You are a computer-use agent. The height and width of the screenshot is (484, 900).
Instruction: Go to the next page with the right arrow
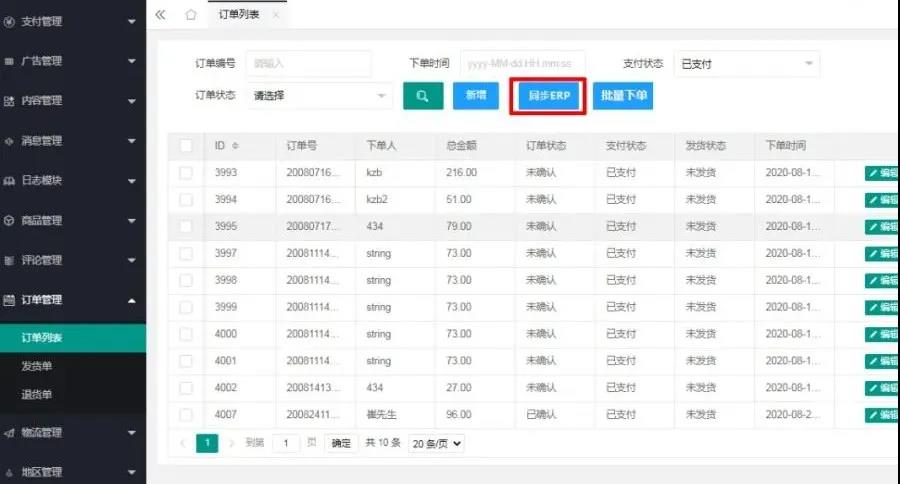tap(231, 443)
